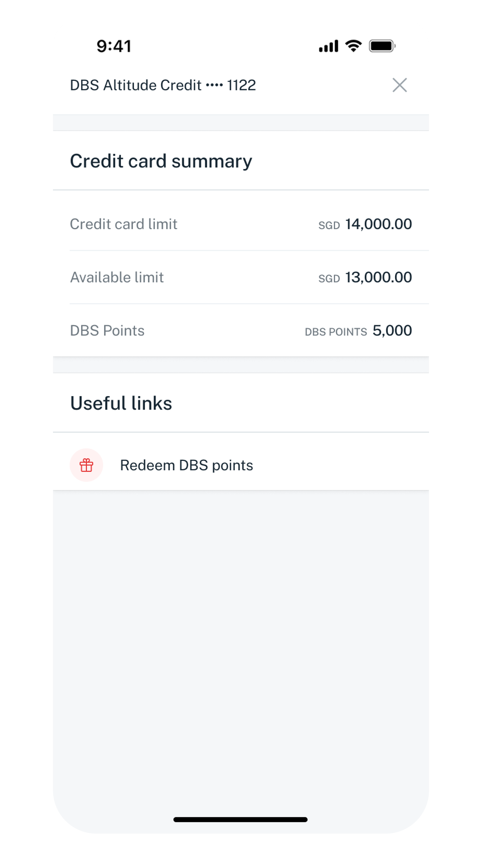Click the Credit card summary heading
This screenshot has height=868, width=482.
coord(161,161)
